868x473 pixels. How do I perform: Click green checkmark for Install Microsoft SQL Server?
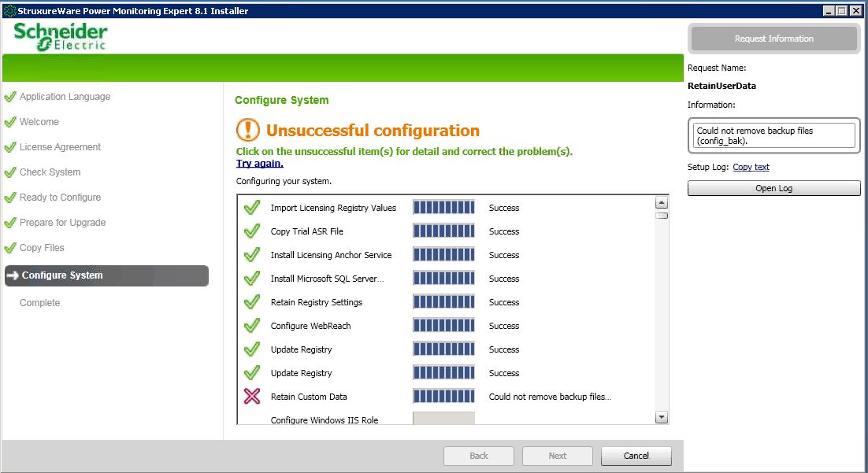tap(252, 279)
